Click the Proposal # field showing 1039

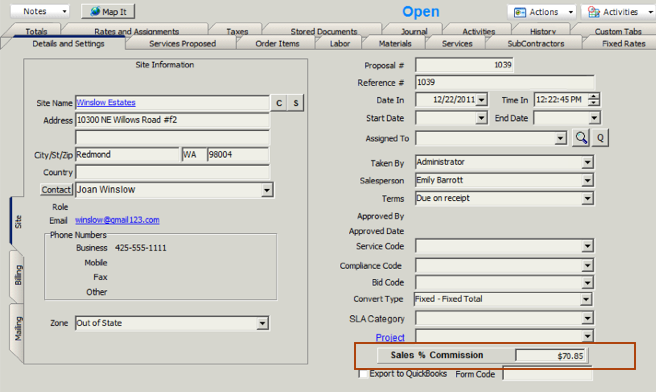[x=464, y=65]
